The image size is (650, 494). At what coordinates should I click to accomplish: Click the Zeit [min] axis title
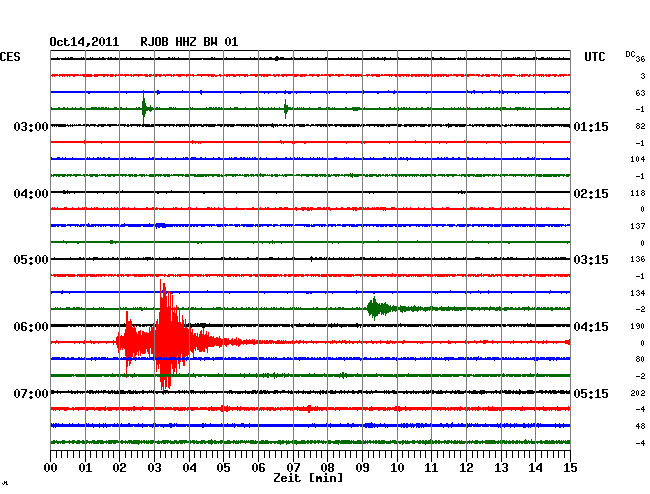pyautogui.click(x=308, y=478)
